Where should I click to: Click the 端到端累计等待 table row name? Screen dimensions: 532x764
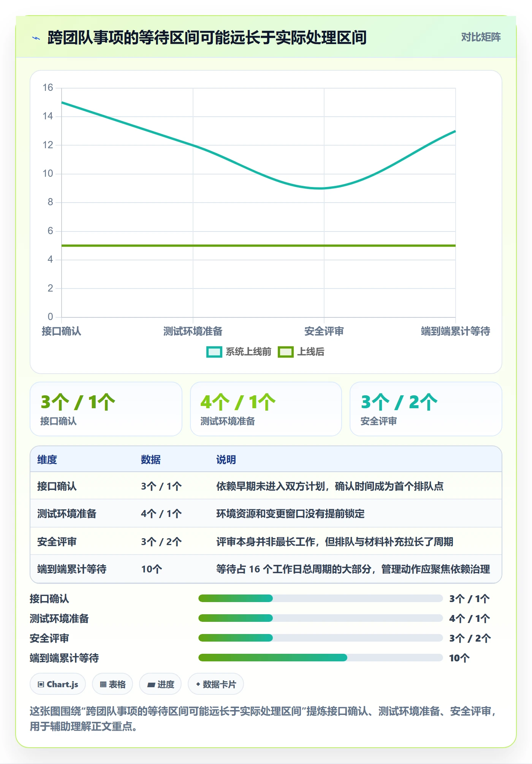(x=72, y=569)
